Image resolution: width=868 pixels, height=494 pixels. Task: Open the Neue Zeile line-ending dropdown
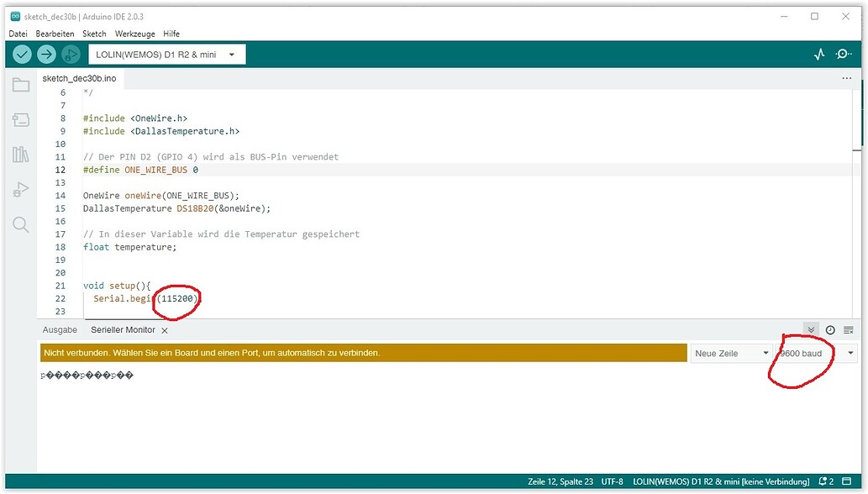(x=729, y=353)
